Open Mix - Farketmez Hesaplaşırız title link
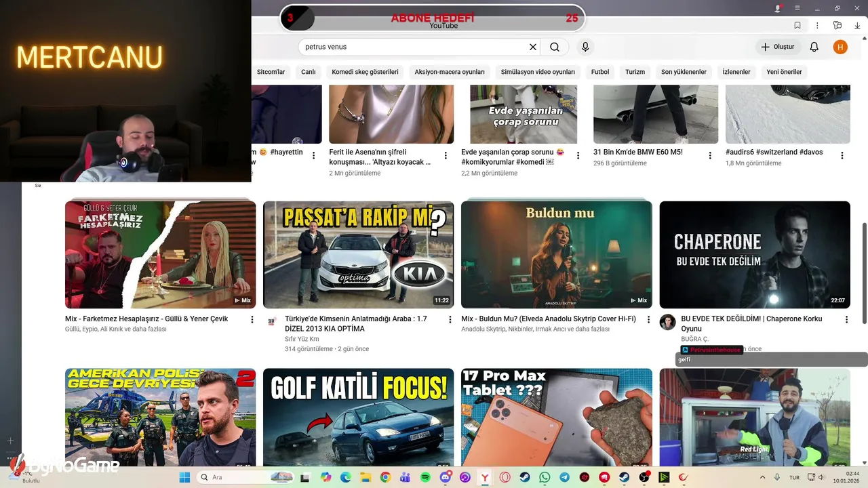This screenshot has width=868, height=488. [x=146, y=319]
